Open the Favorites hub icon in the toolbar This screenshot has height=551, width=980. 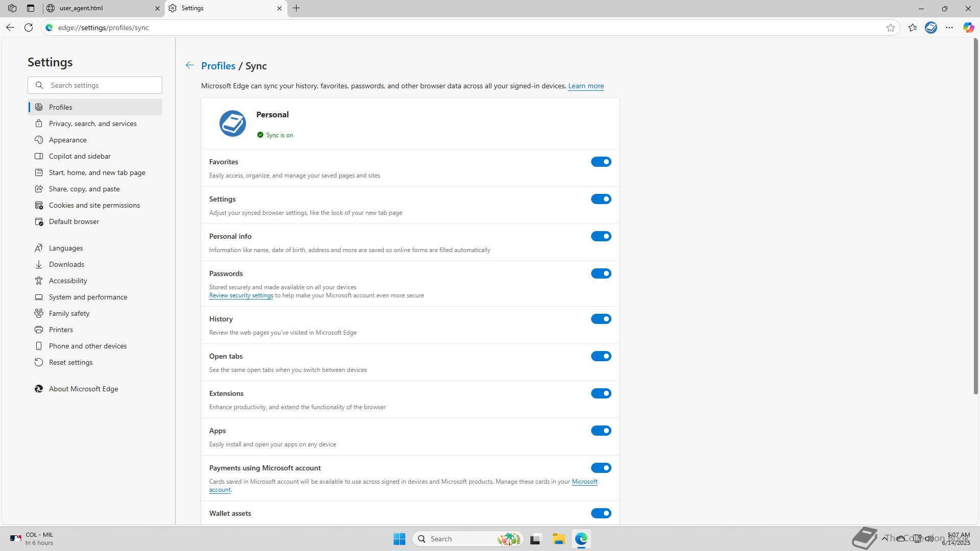pos(913,28)
